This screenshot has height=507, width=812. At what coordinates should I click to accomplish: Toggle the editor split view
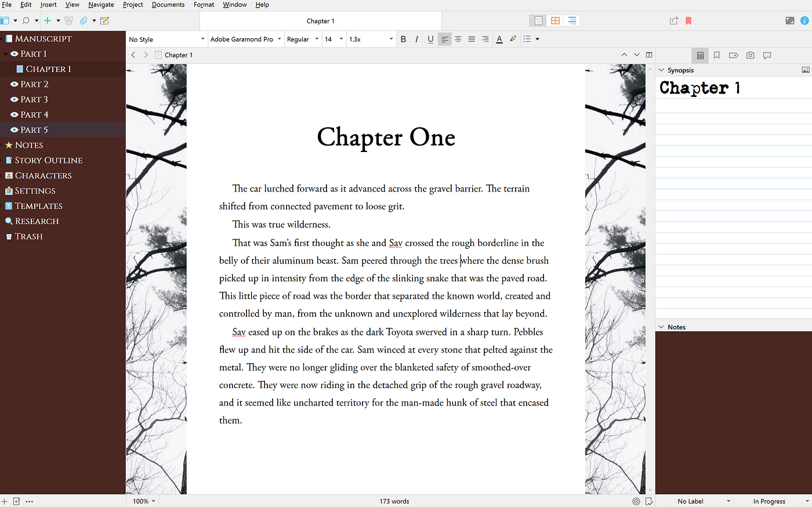(649, 55)
